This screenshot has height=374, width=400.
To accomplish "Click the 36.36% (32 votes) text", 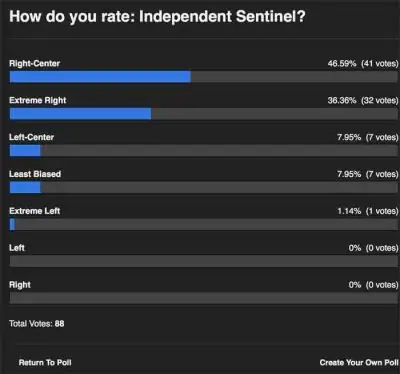I will (x=363, y=100).
